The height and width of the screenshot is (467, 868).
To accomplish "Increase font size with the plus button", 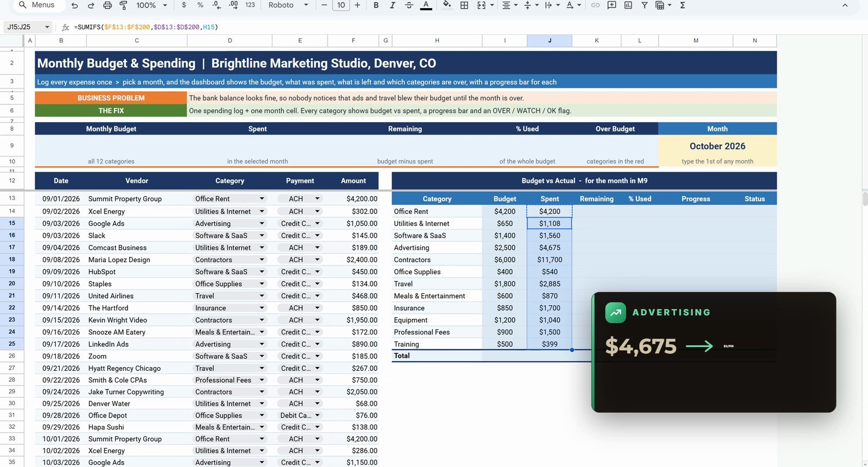I will 358,5.
